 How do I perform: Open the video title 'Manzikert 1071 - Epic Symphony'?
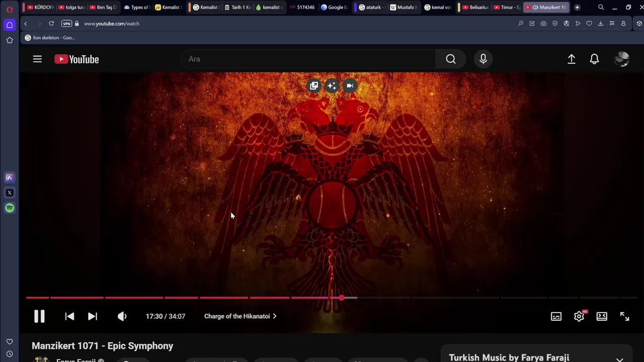102,346
